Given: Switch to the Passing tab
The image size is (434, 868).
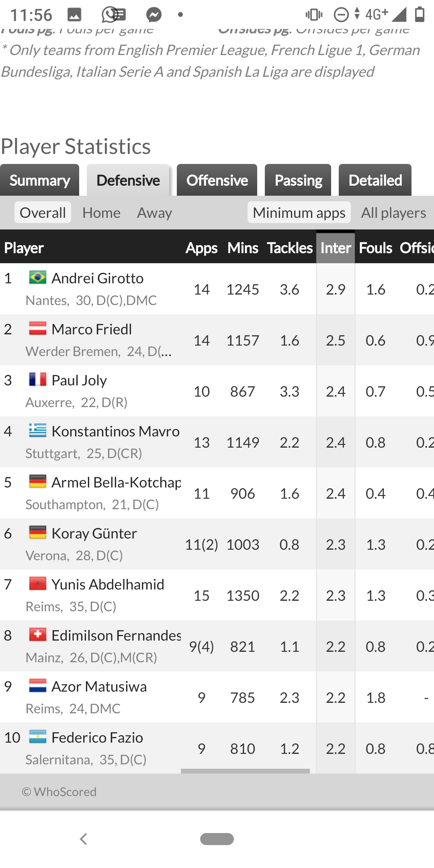Looking at the screenshot, I should [298, 180].
